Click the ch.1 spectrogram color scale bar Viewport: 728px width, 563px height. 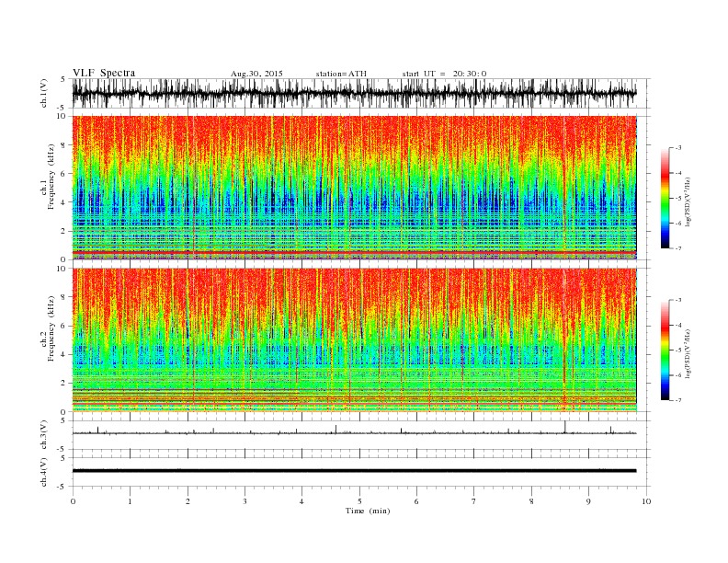point(665,198)
